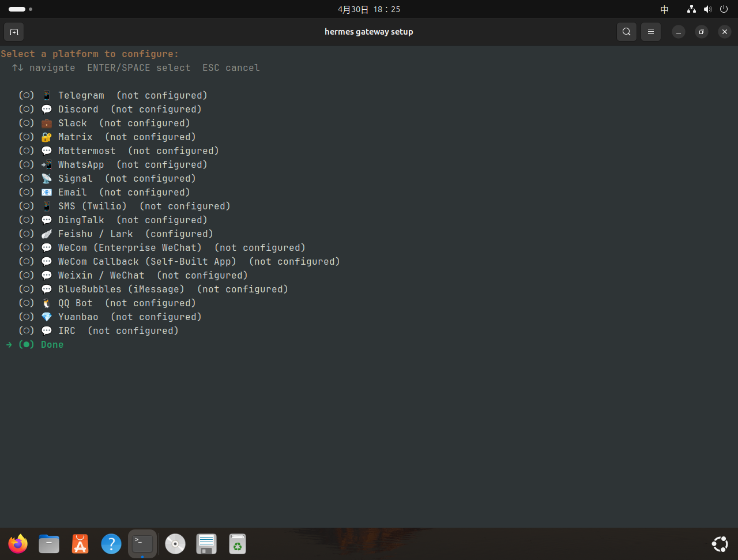Click the 'Weixin / WeChat' platform name
Image resolution: width=738 pixels, height=560 pixels.
[x=101, y=276]
